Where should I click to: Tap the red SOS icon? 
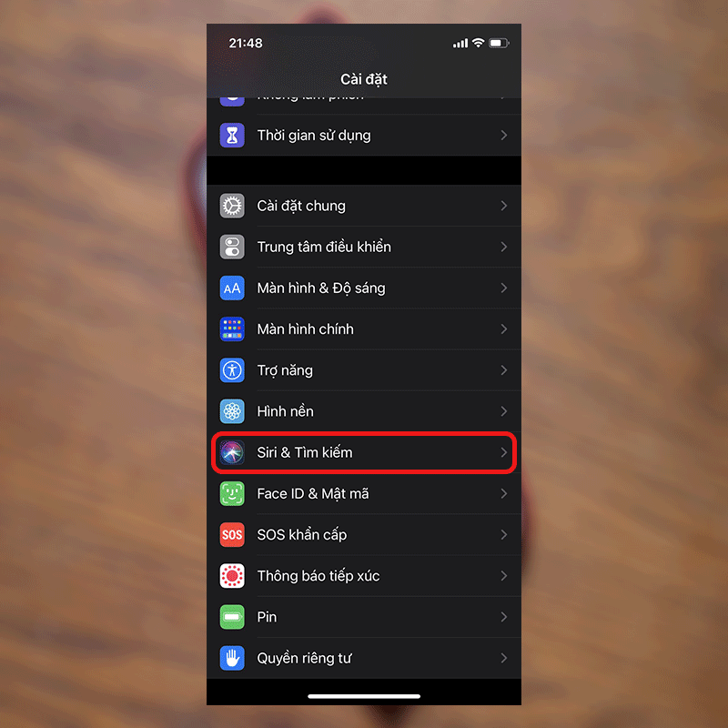tap(232, 534)
